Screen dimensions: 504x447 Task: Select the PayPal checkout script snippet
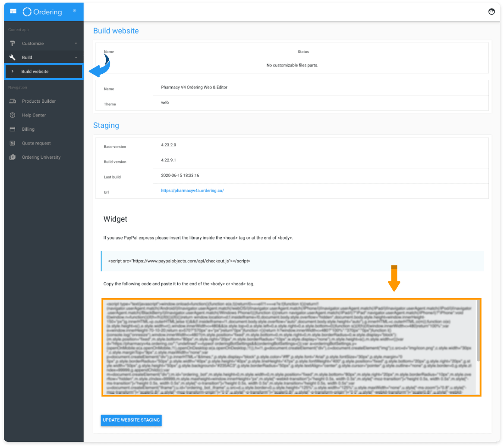[179, 261]
